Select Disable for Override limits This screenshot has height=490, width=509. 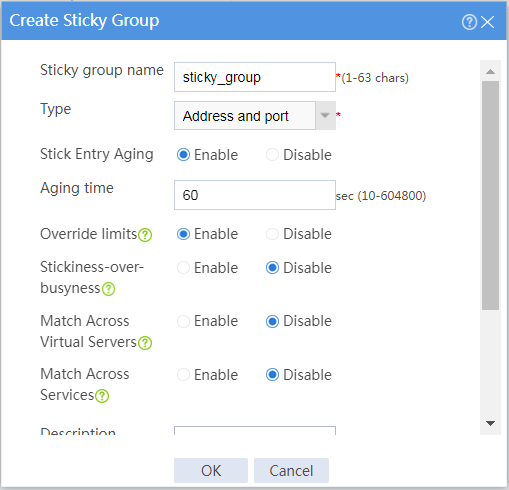click(x=272, y=234)
